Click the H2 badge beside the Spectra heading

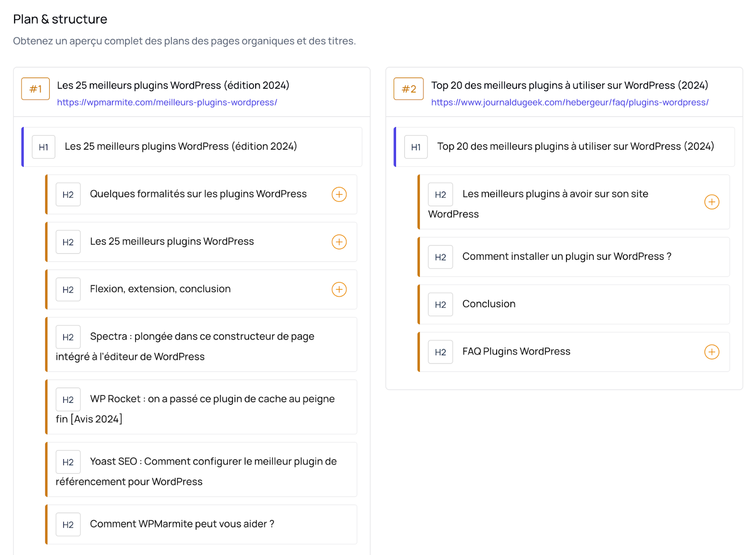(68, 336)
